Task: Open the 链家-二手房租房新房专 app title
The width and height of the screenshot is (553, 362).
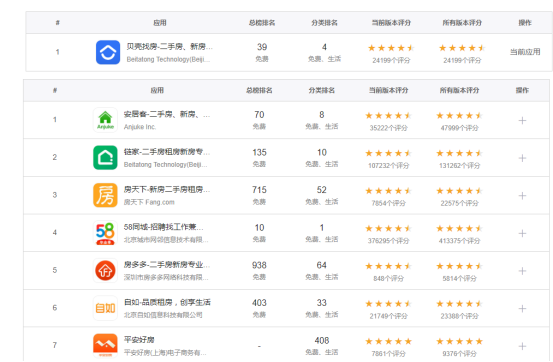Action: [x=166, y=152]
